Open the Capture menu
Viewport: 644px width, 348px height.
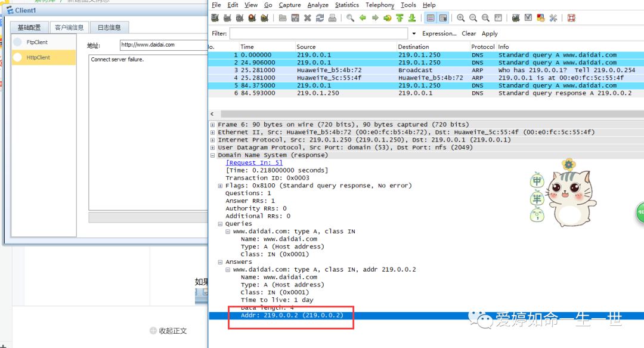click(x=290, y=5)
